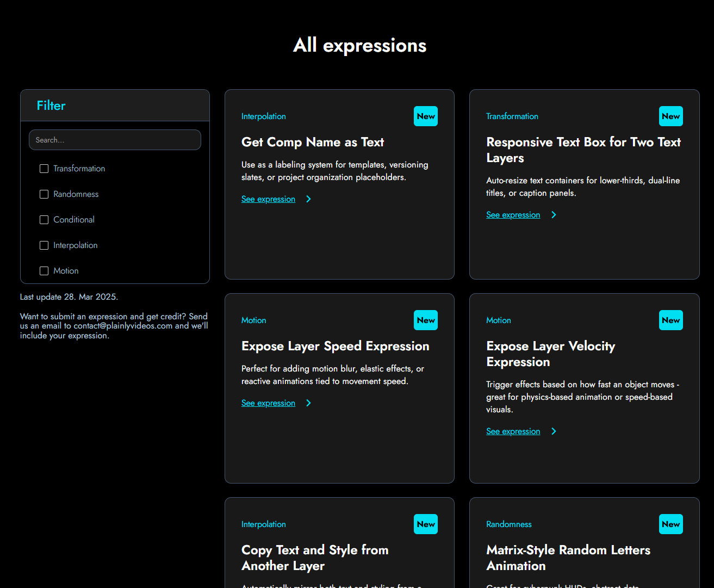Image resolution: width=714 pixels, height=588 pixels.
Task: Select the Motion category label on Expose Layer Velocity card
Action: pyautogui.click(x=498, y=320)
